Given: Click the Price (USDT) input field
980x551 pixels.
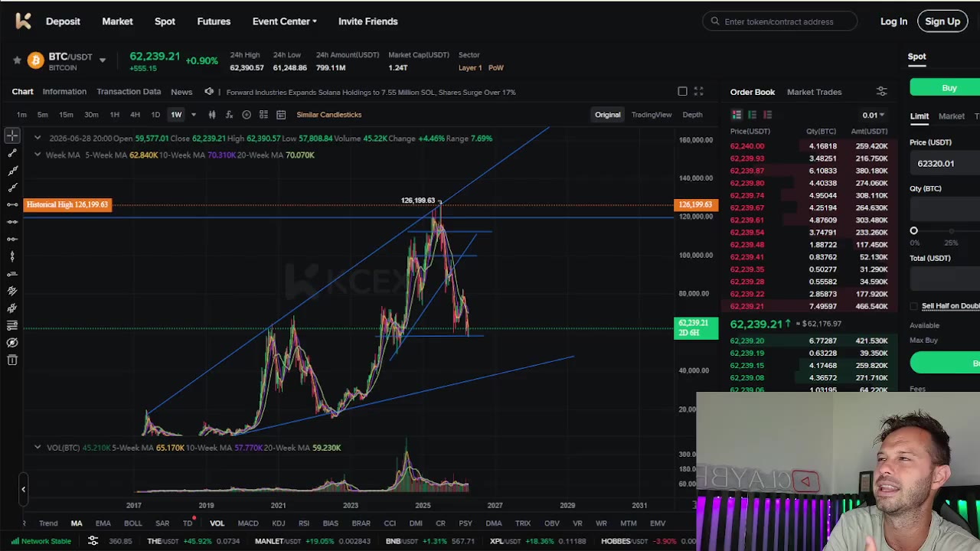Looking at the screenshot, I should tap(945, 163).
